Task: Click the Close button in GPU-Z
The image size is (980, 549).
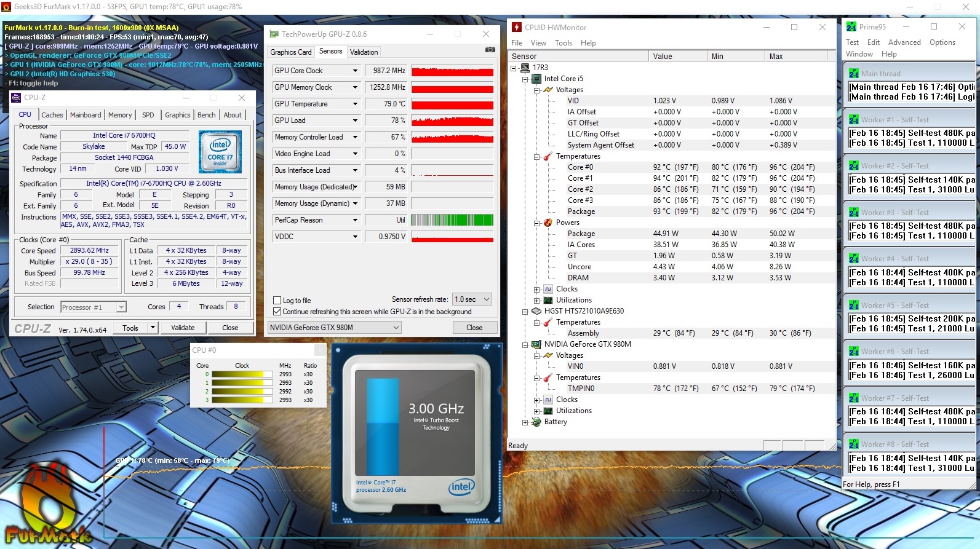Action: click(x=474, y=328)
